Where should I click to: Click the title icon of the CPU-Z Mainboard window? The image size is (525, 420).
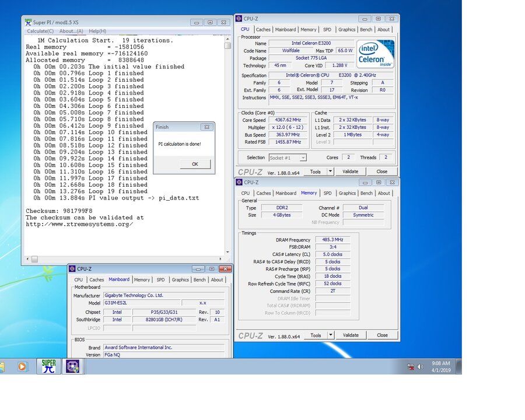[72, 268]
